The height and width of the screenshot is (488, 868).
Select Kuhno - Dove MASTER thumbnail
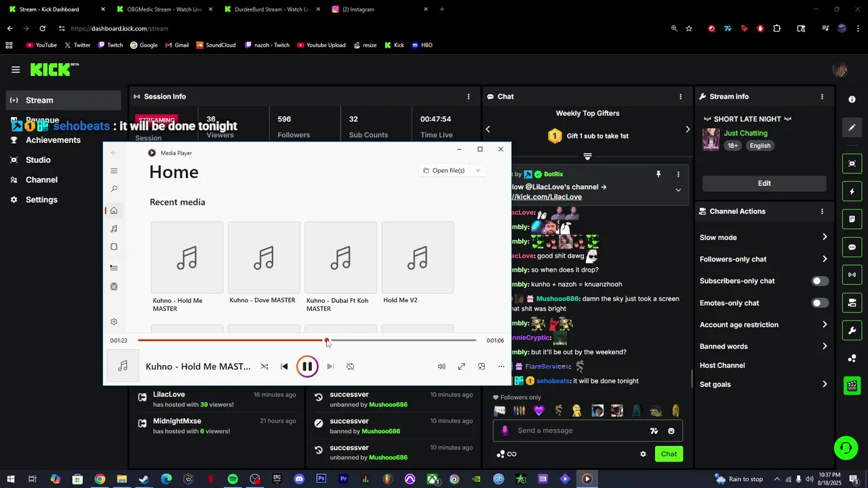pos(264,258)
